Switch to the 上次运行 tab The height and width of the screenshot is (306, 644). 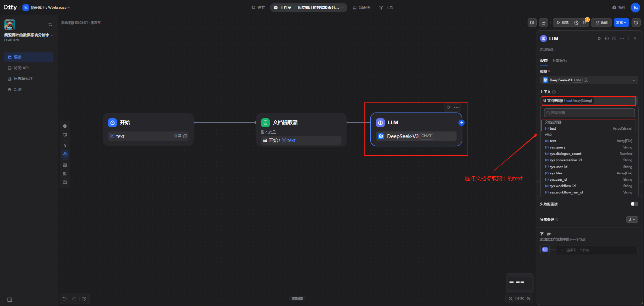[x=559, y=60]
